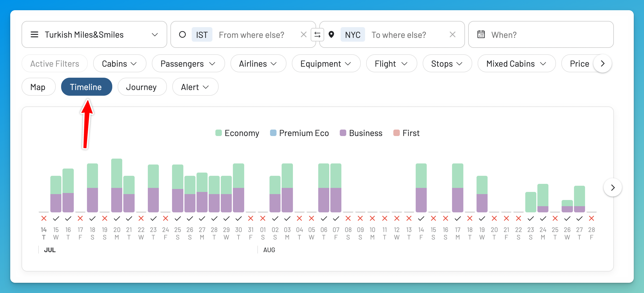Click the checkmark under July 25
The height and width of the screenshot is (293, 644).
(178, 219)
